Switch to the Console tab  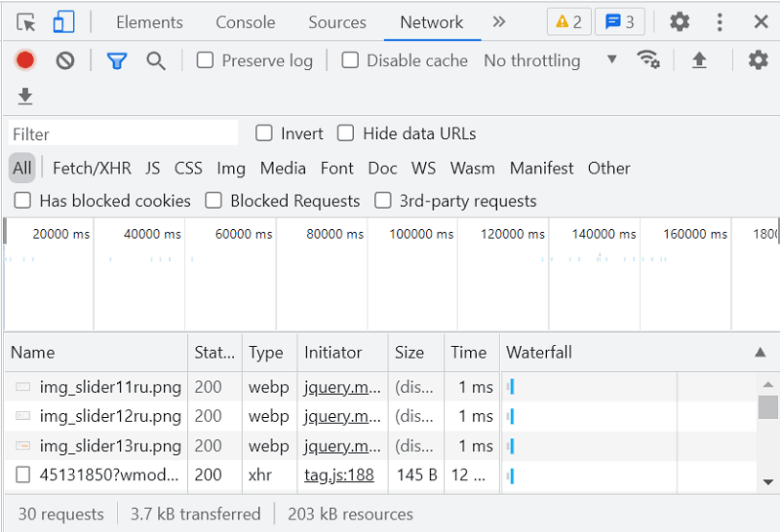click(245, 21)
